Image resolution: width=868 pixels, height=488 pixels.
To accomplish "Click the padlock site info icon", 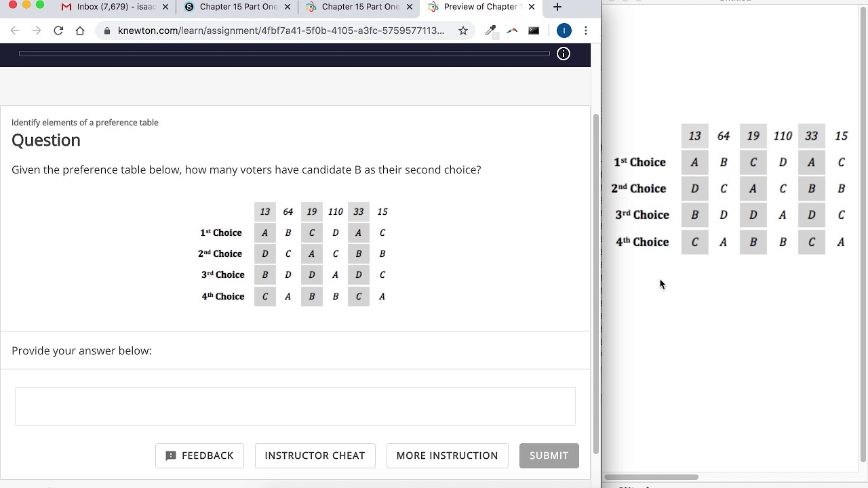I will point(107,30).
